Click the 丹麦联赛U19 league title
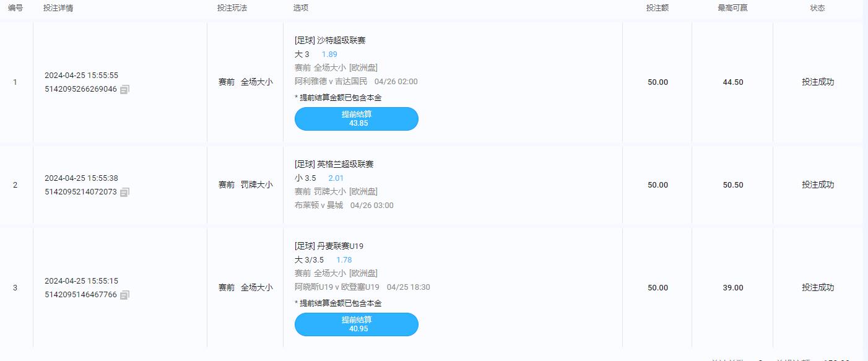Viewport: 868px width, 361px height. click(340, 246)
